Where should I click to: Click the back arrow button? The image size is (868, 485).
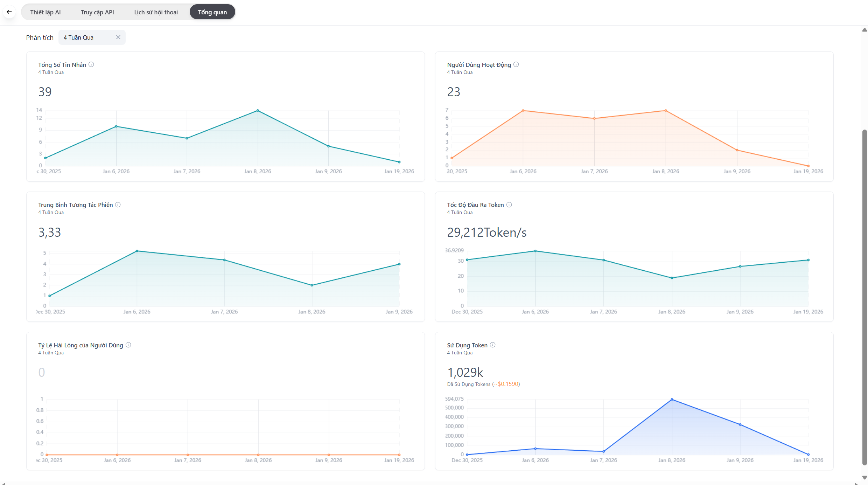9,12
